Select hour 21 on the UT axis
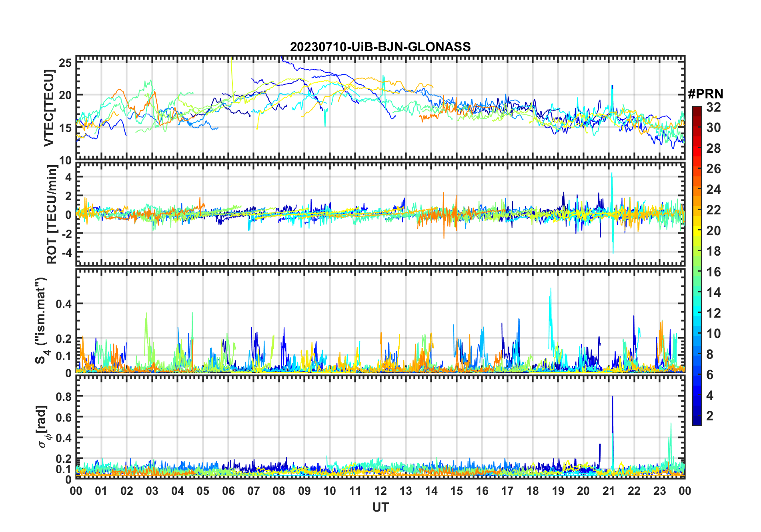761x532 pixels. (x=609, y=491)
